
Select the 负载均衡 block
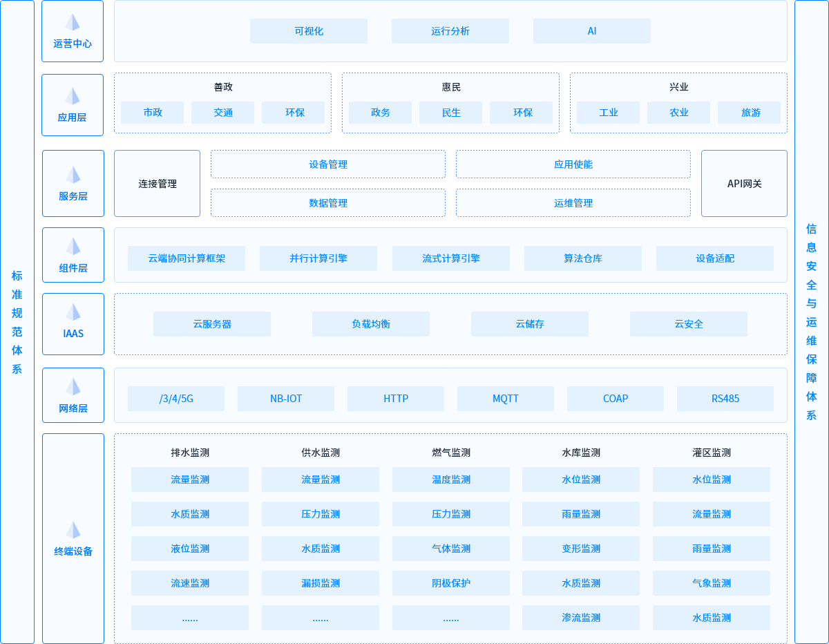[371, 324]
